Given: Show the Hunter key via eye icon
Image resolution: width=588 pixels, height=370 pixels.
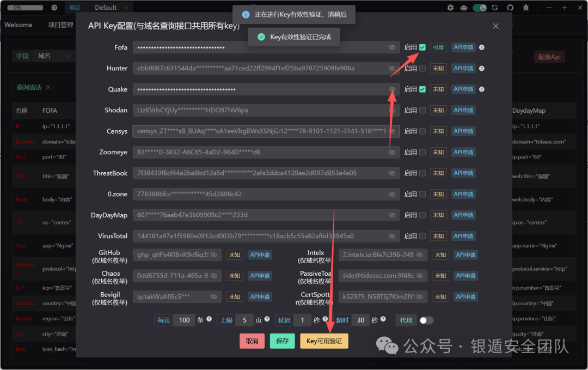Looking at the screenshot, I should click(392, 68).
